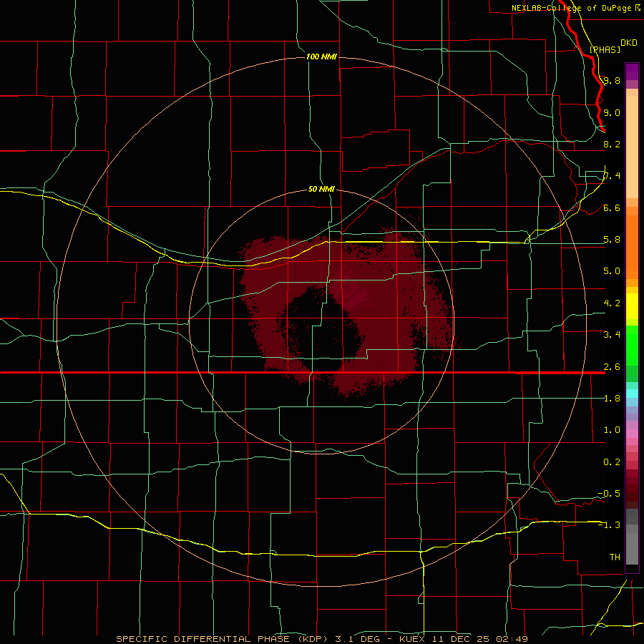This screenshot has width=644, height=644.
Task: Click the 4.2 legend value
Action: tap(612, 303)
